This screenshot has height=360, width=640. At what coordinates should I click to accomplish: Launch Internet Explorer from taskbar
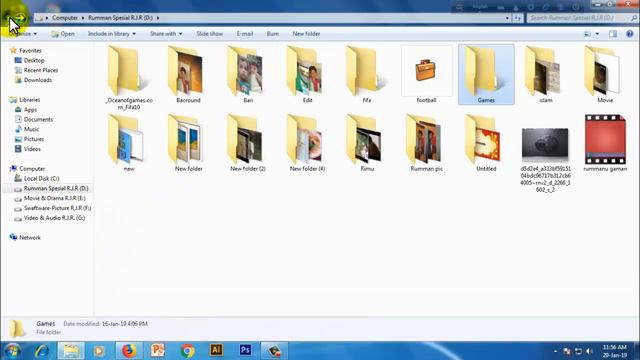42,351
